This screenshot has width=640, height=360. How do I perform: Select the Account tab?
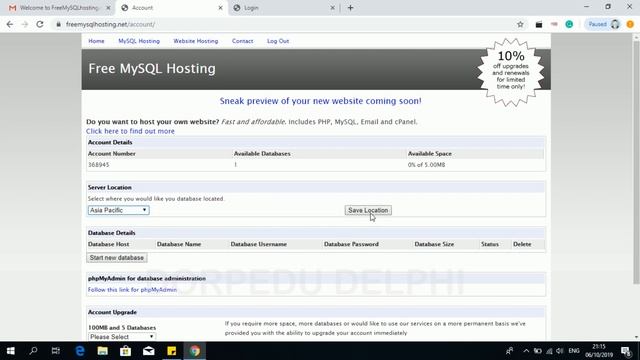tap(171, 8)
